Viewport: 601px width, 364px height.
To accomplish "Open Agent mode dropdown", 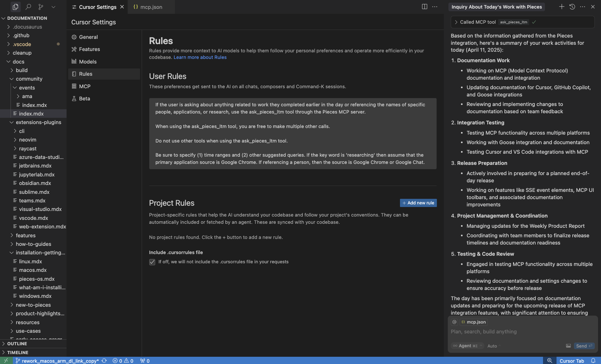I will (467, 346).
